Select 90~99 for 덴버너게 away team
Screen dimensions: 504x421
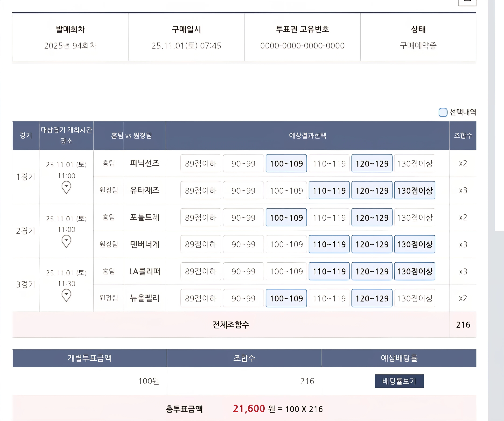point(243,244)
